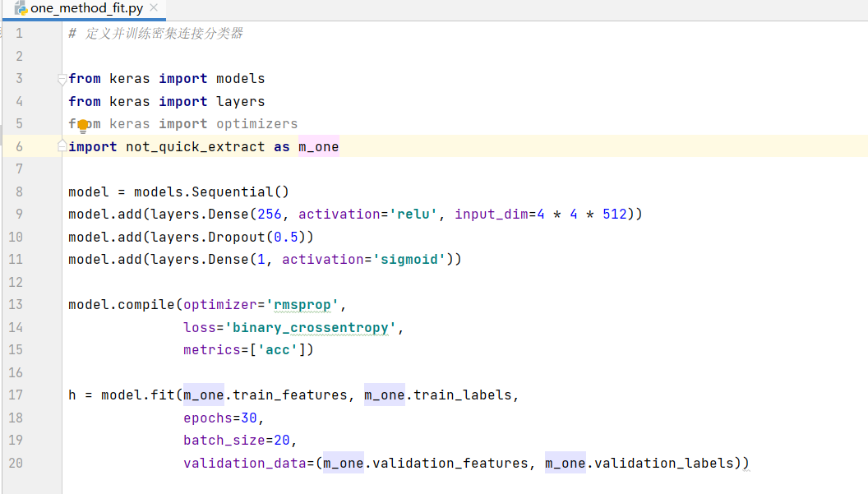Click the yellow lightbulb intention icon
Screen dimensions: 868x494
(83, 126)
